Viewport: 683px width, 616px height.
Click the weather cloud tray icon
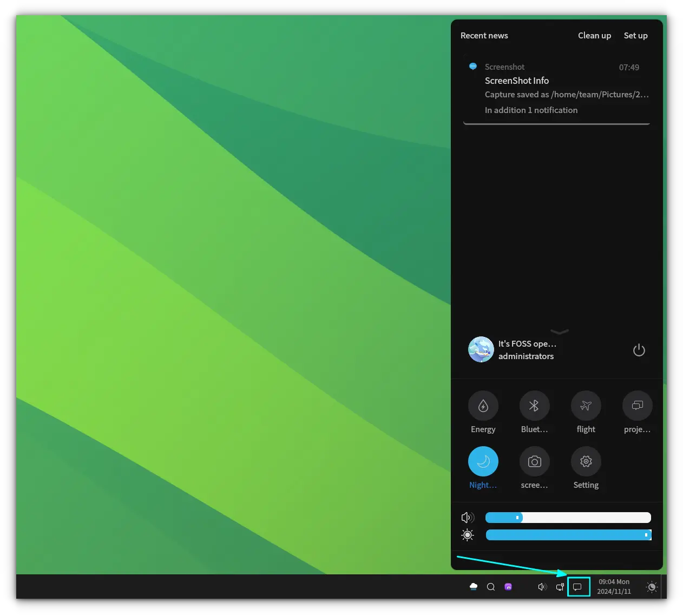(474, 587)
